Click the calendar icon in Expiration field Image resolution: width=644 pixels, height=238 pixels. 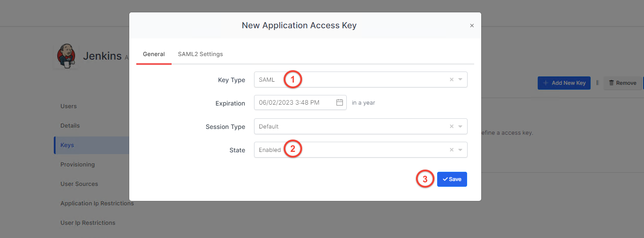point(340,102)
